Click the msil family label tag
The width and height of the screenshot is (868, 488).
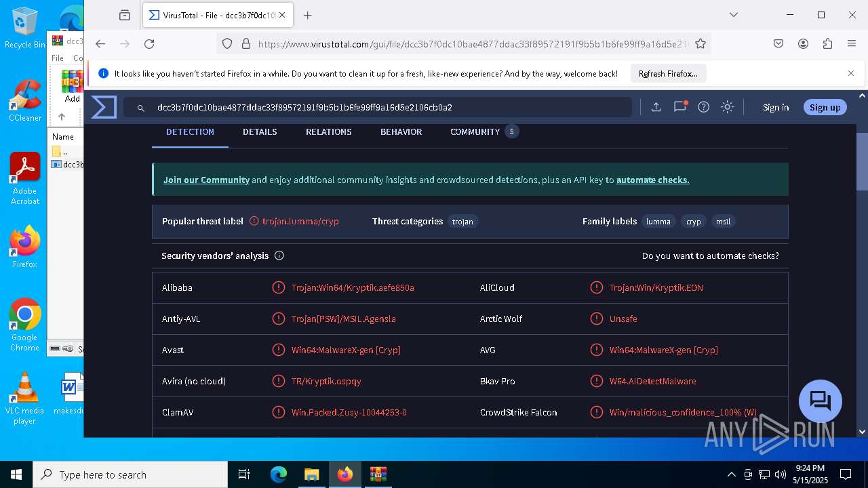(x=723, y=221)
